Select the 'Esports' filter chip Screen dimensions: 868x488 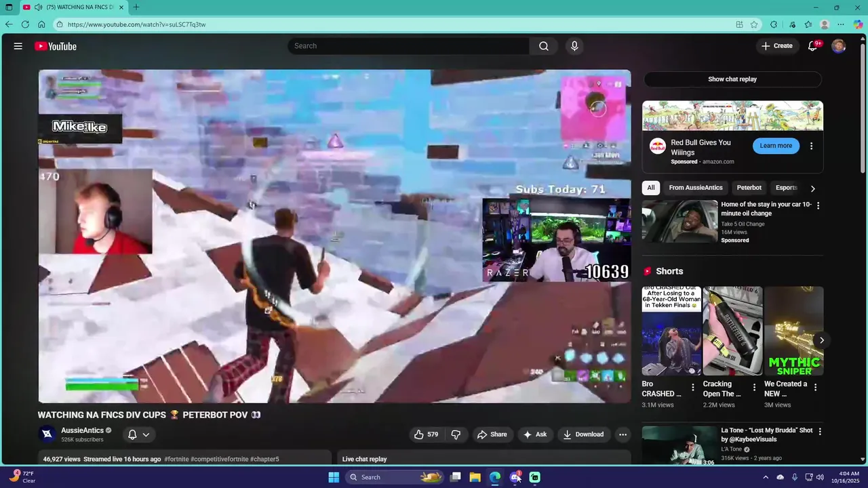pyautogui.click(x=786, y=188)
